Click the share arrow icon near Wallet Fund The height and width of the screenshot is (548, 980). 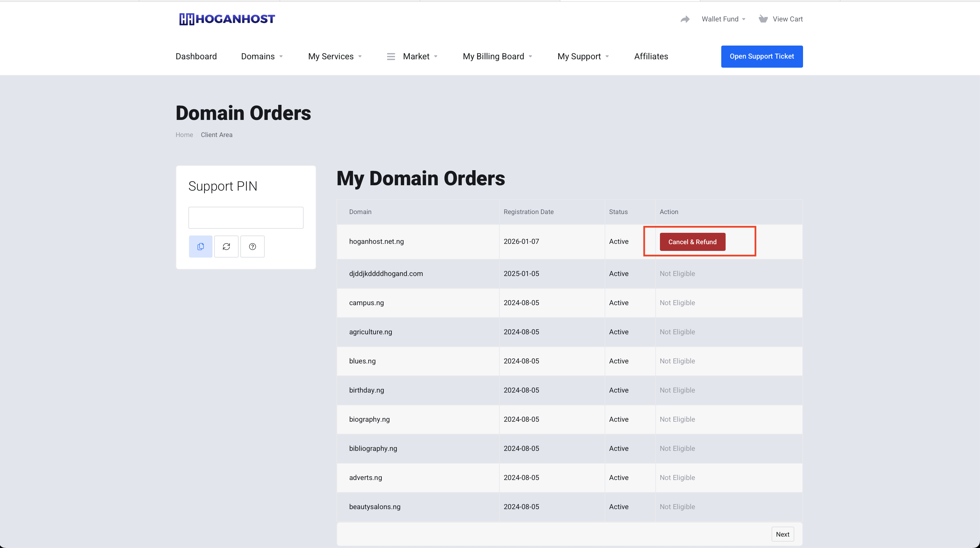[x=685, y=19]
